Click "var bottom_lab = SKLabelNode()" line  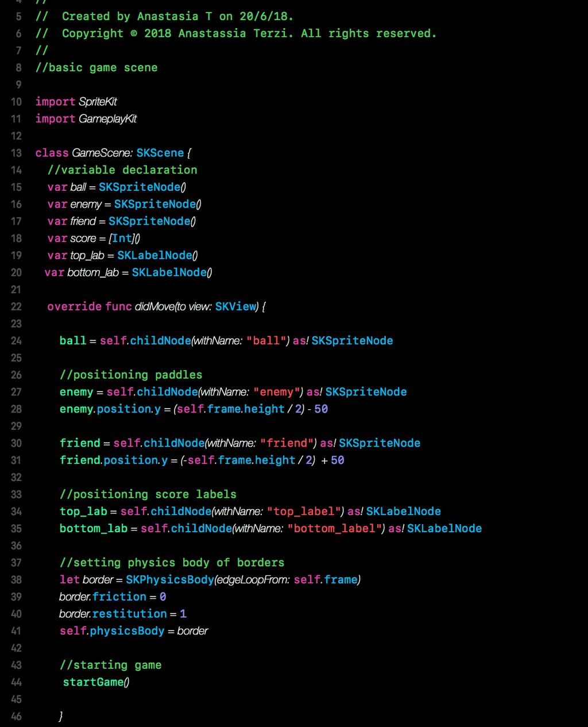coord(129,272)
